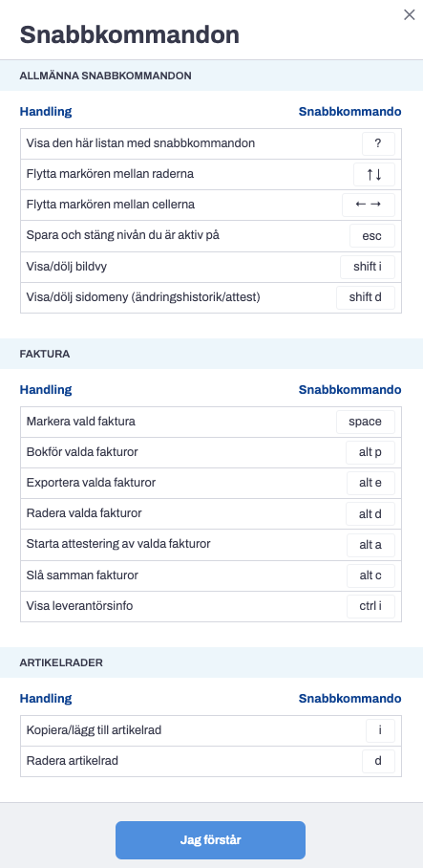The width and height of the screenshot is (423, 868).
Task: Click the d key badge for Radera artikelrad
Action: (x=378, y=761)
